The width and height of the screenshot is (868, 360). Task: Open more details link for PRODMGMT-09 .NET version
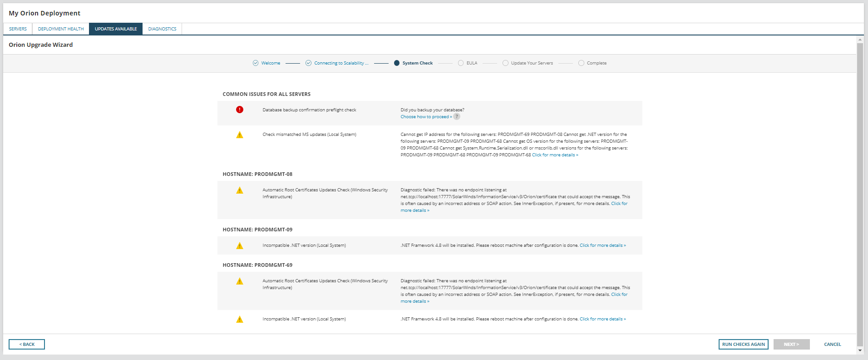click(x=603, y=245)
